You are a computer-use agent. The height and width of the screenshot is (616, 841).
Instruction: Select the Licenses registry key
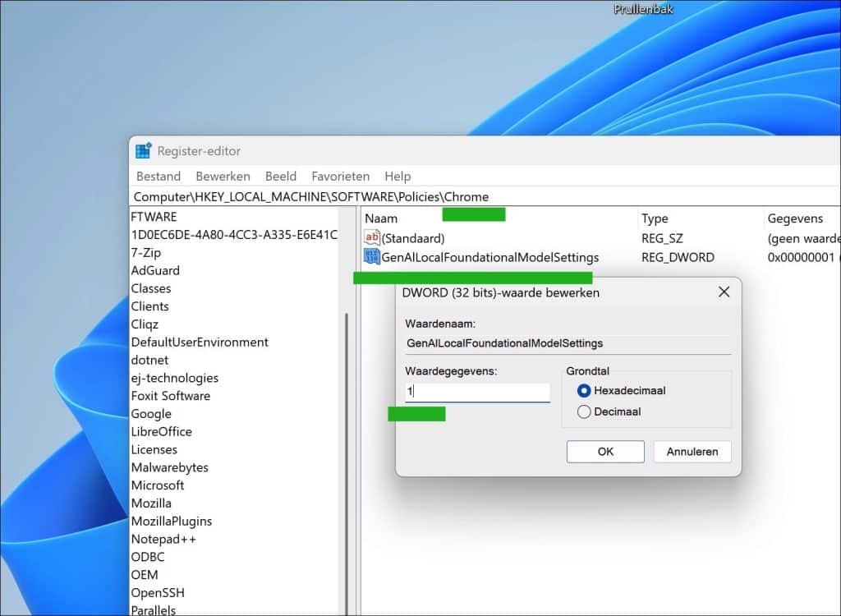coord(154,449)
